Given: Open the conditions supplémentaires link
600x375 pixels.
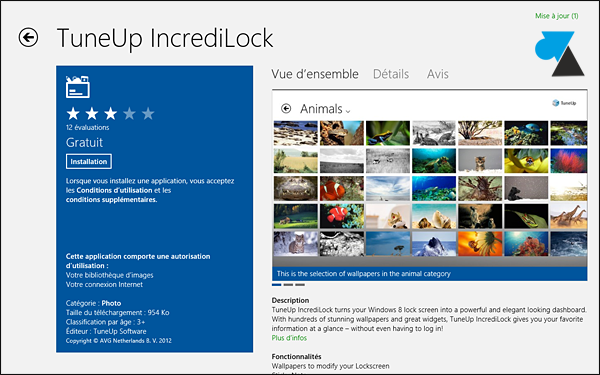Looking at the screenshot, I should coord(111,199).
